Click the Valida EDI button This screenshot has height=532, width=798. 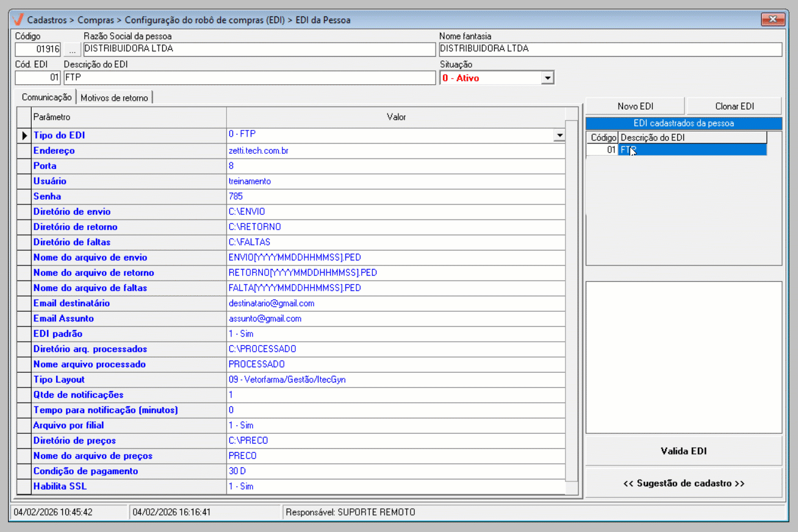(x=683, y=451)
